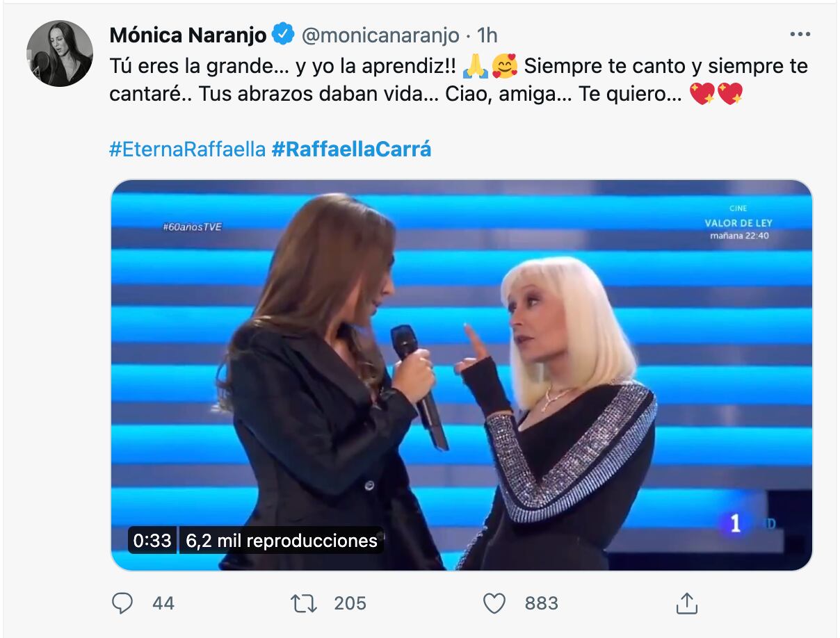The height and width of the screenshot is (638, 840).
Task: Like the tweet with the heart icon
Action: (x=494, y=603)
